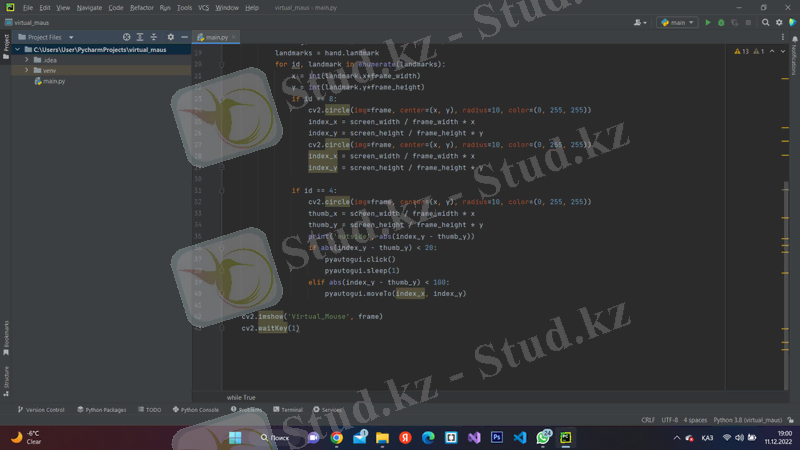Viewport: 800px width, 450px height.
Task: Open Project panel options gear
Action: tap(170, 37)
